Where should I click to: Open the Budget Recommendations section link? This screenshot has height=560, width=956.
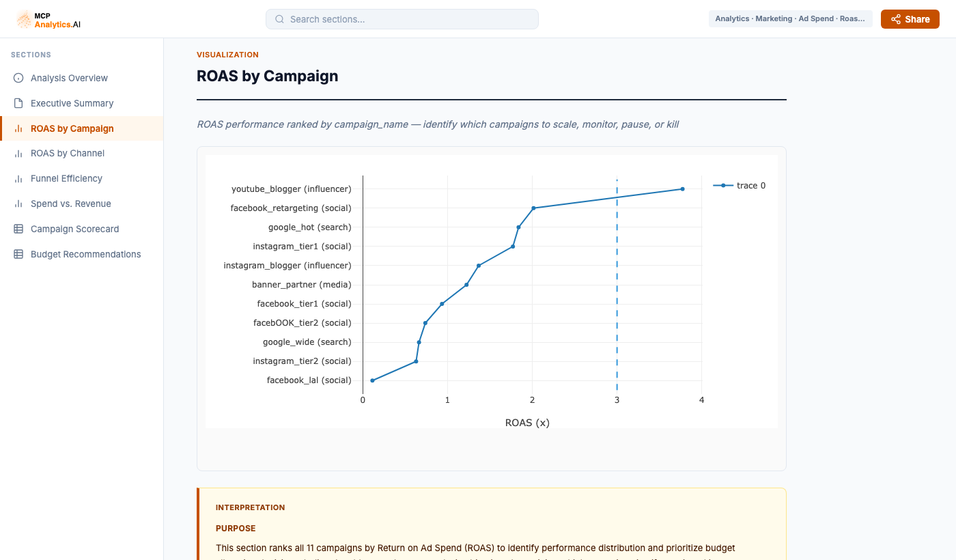85,254
